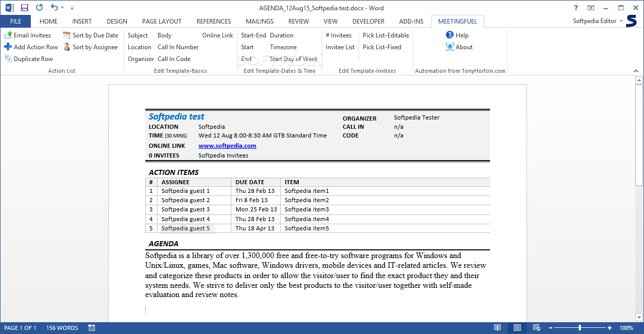The height and width of the screenshot is (334, 644).
Task: Click the Location template button
Action: click(x=140, y=47)
